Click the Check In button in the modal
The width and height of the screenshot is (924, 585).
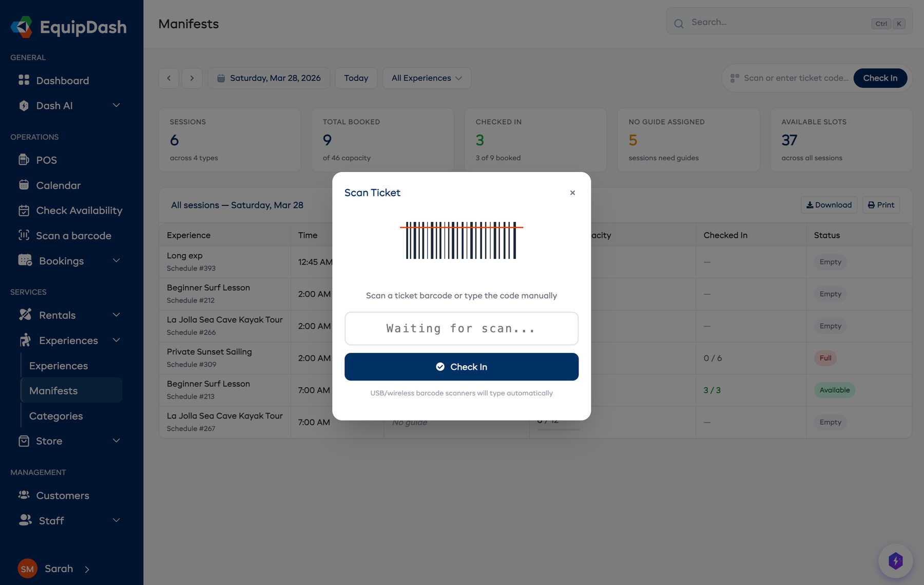pos(461,367)
